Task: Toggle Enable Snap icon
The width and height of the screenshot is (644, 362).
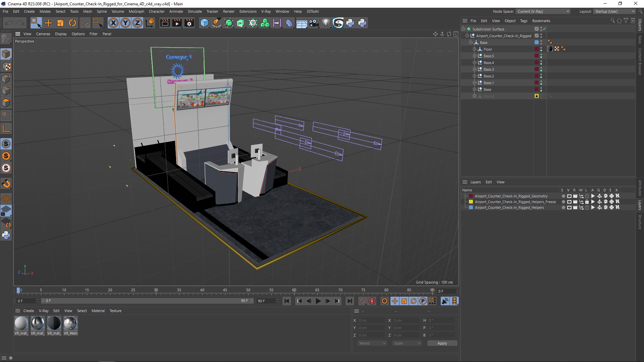Action: [6, 183]
